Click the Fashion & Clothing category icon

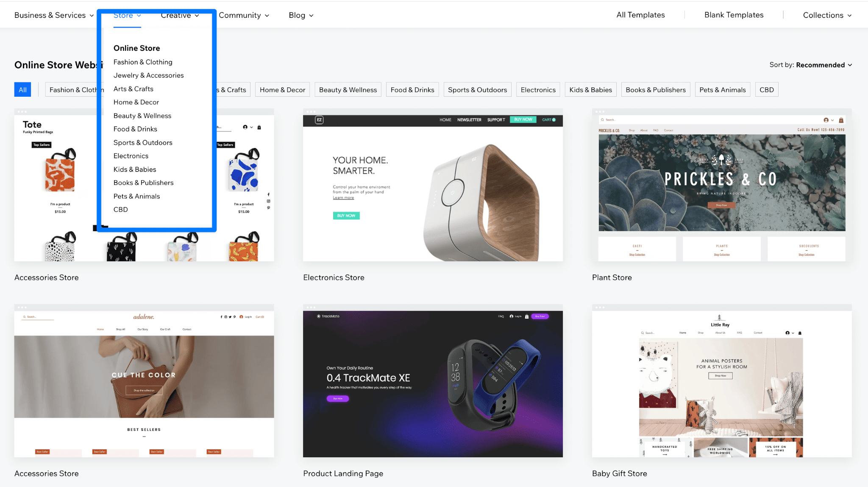coord(142,62)
